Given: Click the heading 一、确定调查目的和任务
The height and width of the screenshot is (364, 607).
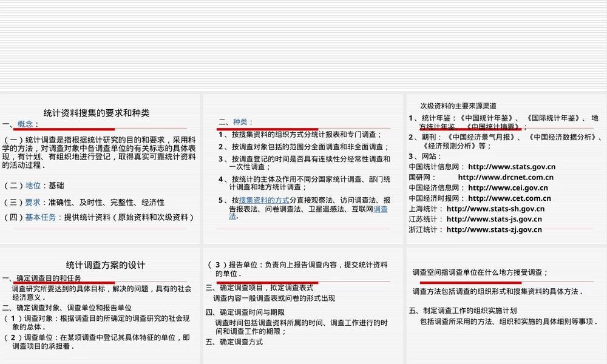Looking at the screenshot, I should pyautogui.click(x=42, y=278).
